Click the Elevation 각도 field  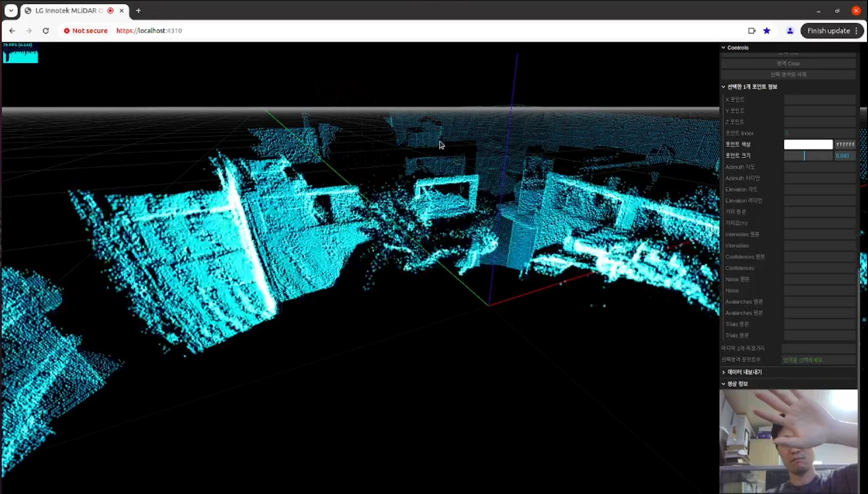click(x=820, y=190)
